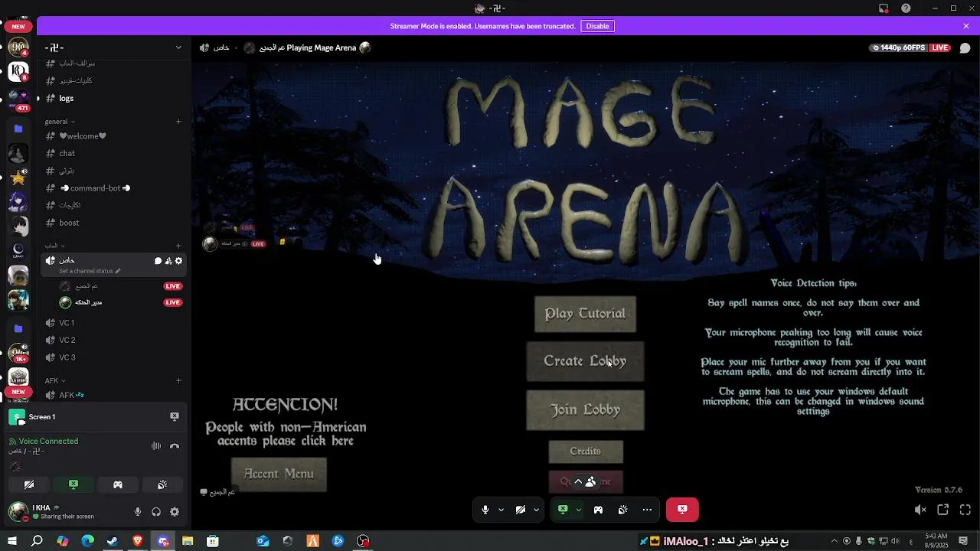
Task: Open Discord inbox icon in title bar
Action: pos(884,8)
